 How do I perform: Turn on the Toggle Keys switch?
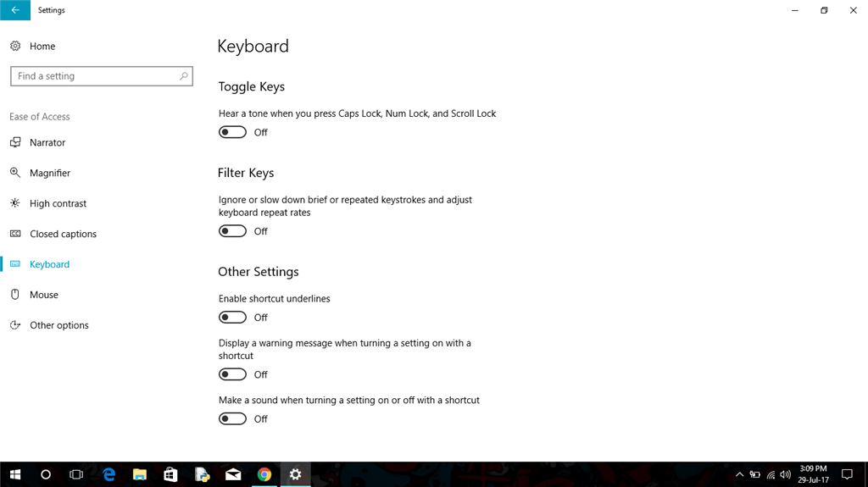[x=232, y=132]
